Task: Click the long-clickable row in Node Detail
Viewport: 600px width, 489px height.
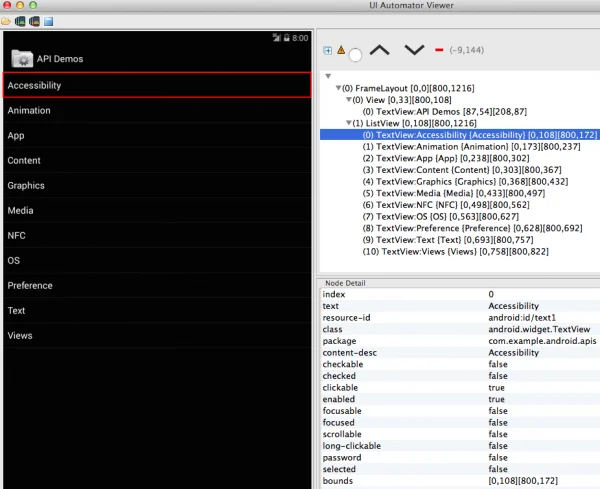Action: [460, 446]
